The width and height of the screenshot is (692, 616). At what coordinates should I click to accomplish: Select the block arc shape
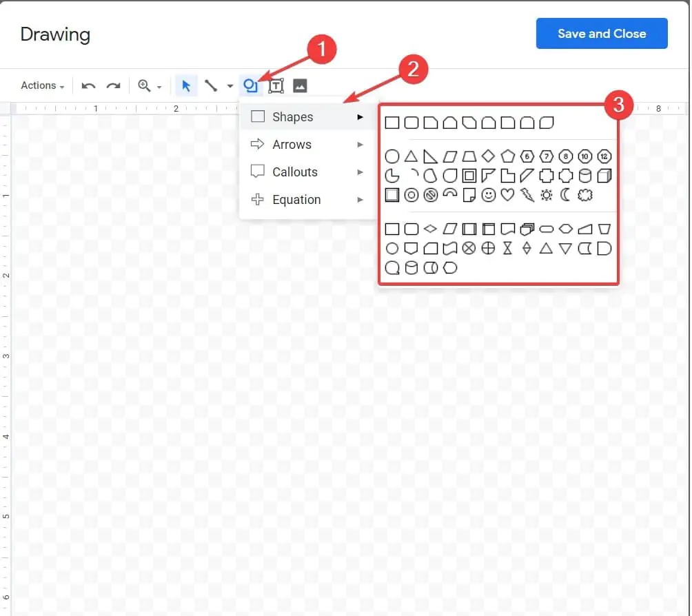tap(449, 193)
